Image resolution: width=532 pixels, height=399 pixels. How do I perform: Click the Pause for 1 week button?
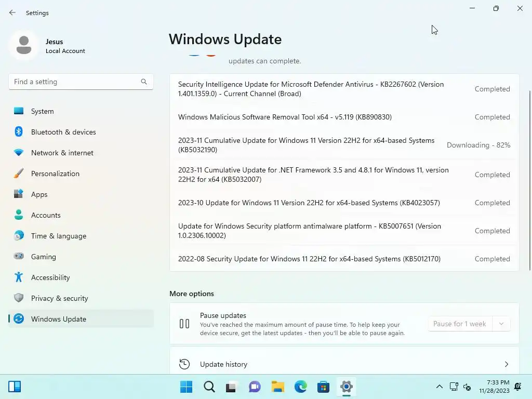pyautogui.click(x=459, y=324)
